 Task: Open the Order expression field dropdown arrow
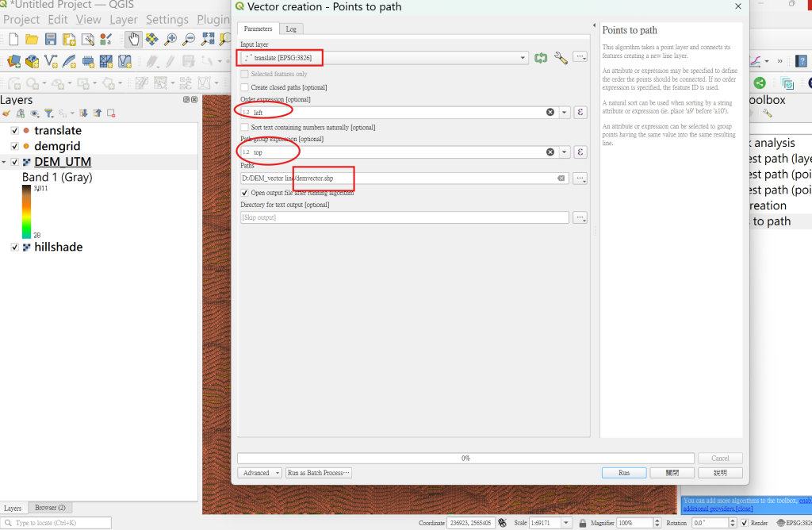tap(564, 112)
